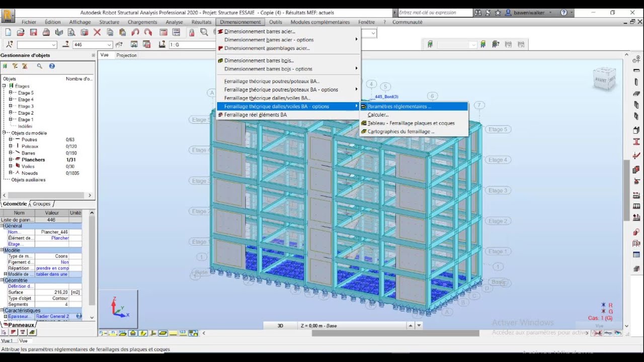Screen dimensions: 644x362
Task: Select Objets auxiliaires in the tree
Action: [28, 179]
